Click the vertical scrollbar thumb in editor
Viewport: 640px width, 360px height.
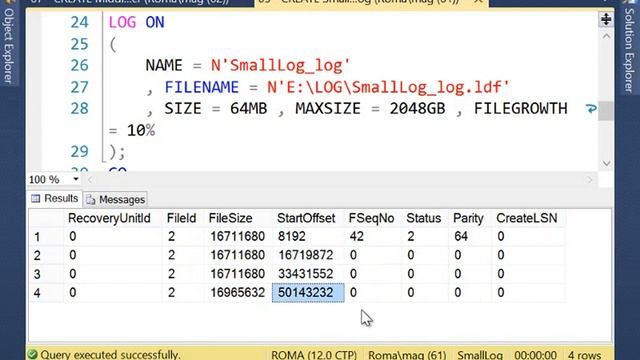[606, 111]
